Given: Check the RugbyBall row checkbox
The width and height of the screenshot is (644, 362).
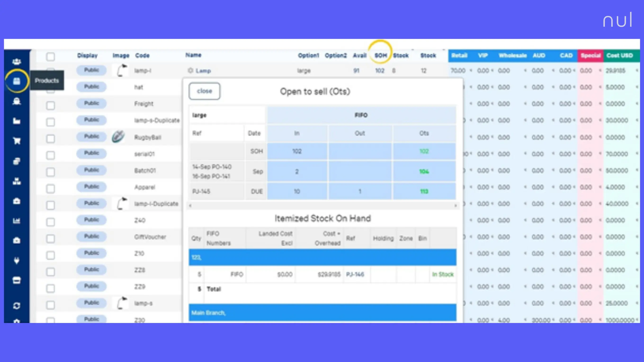Looking at the screenshot, I should coord(50,139).
